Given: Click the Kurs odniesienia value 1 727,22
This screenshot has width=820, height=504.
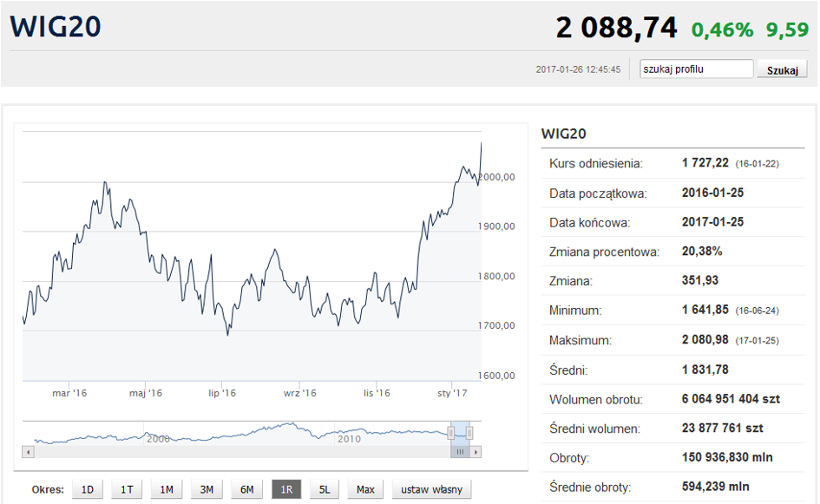Looking at the screenshot, I should click(705, 162).
